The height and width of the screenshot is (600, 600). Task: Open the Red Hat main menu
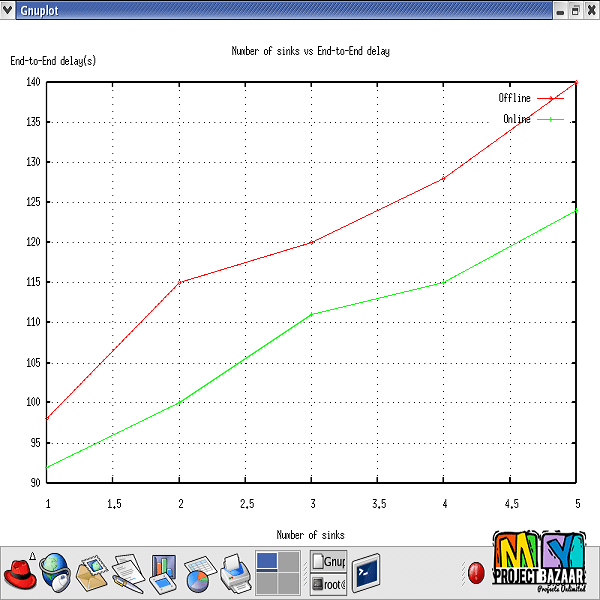pyautogui.click(x=21, y=573)
